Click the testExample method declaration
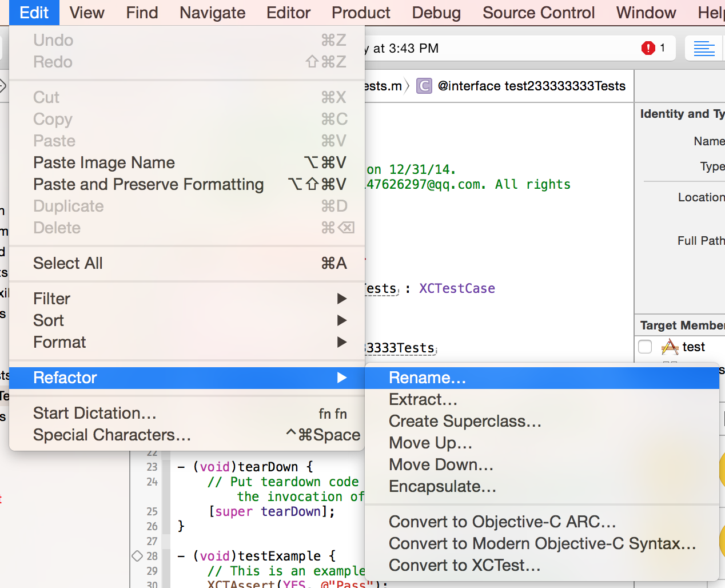This screenshot has height=588, width=725. pos(257,556)
